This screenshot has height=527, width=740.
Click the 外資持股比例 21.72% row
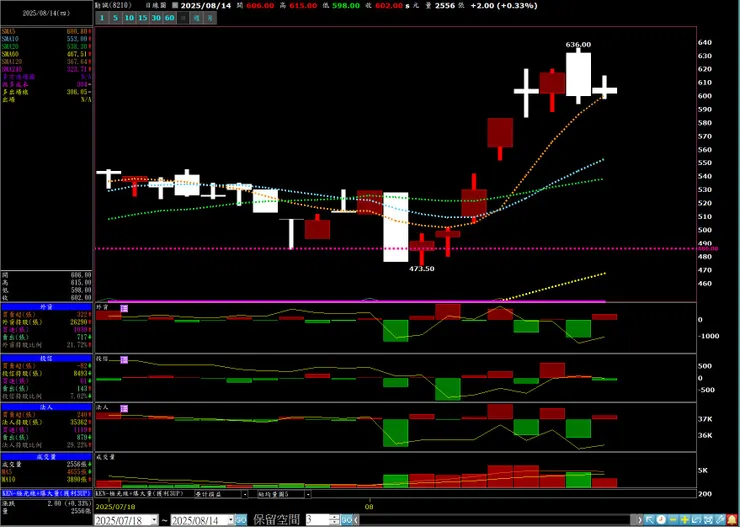(46, 345)
